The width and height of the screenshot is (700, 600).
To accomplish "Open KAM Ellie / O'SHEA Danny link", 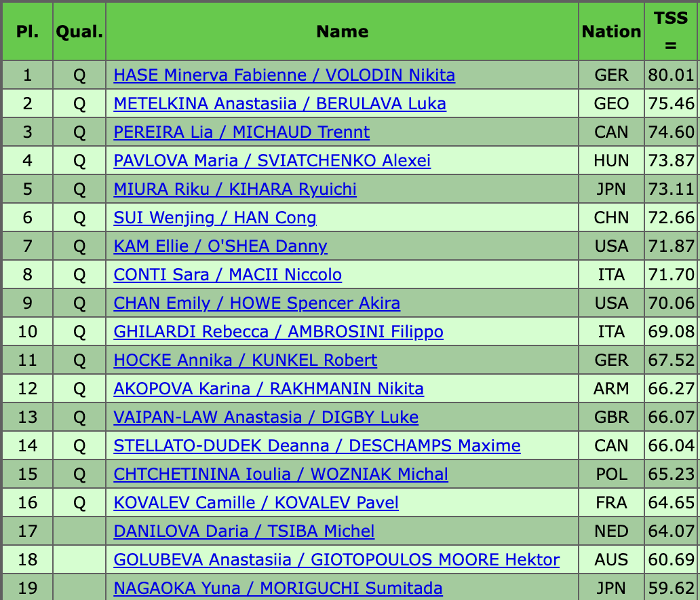I will [x=220, y=246].
